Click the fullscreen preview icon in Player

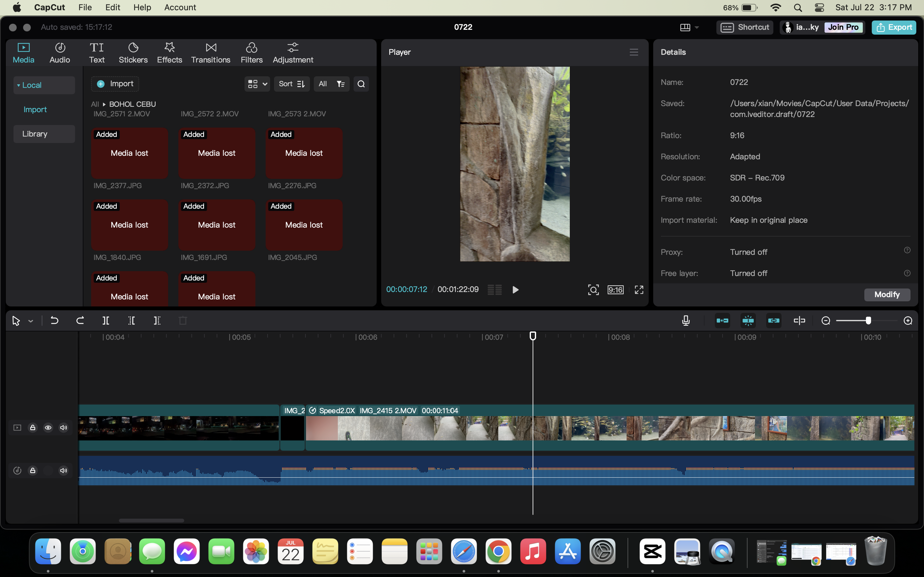(x=639, y=290)
